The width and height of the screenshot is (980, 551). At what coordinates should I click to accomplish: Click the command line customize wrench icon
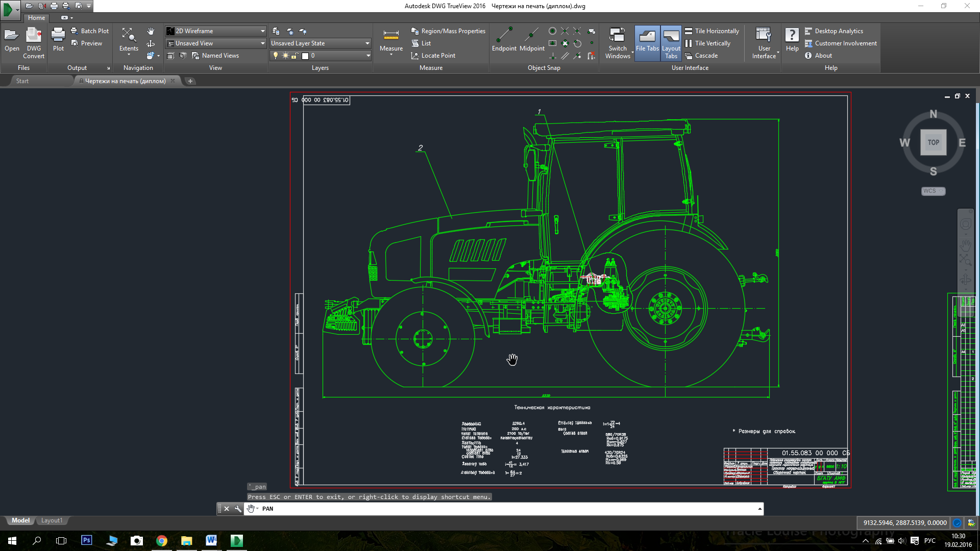point(238,509)
